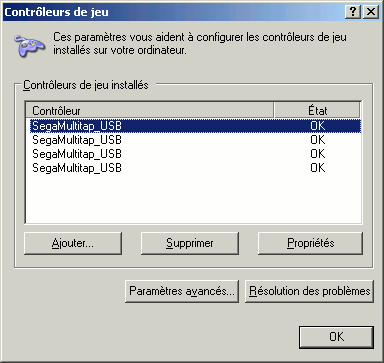Click the OK status of the second controller
This screenshot has height=363, width=384.
coord(318,140)
